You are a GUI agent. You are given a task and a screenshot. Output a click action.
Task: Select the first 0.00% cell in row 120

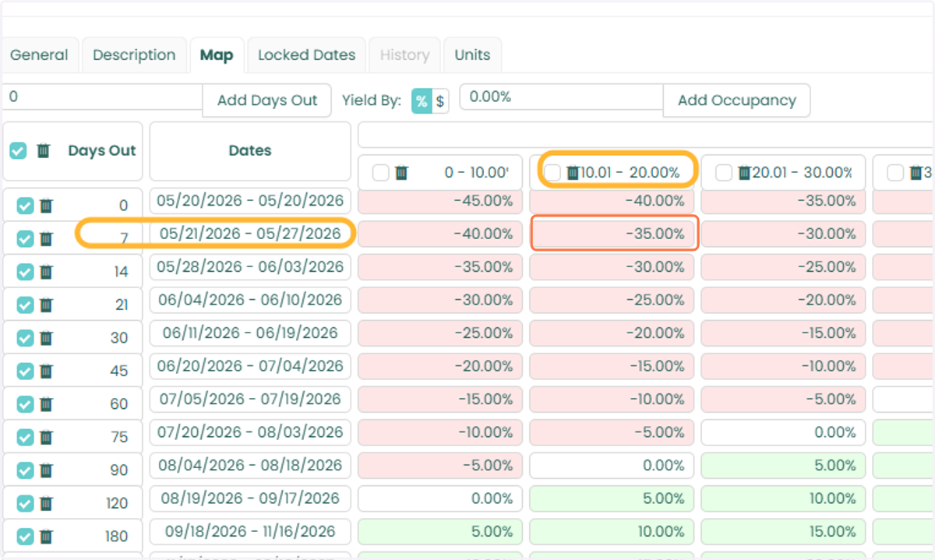click(440, 498)
